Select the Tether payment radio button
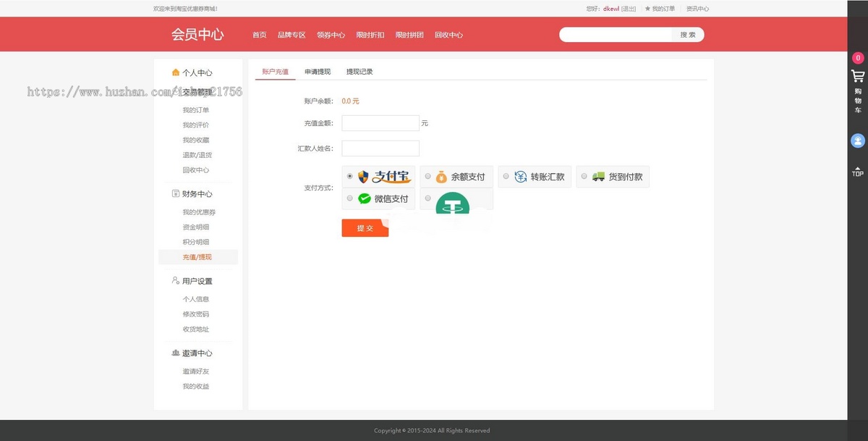868x441 pixels. click(427, 198)
